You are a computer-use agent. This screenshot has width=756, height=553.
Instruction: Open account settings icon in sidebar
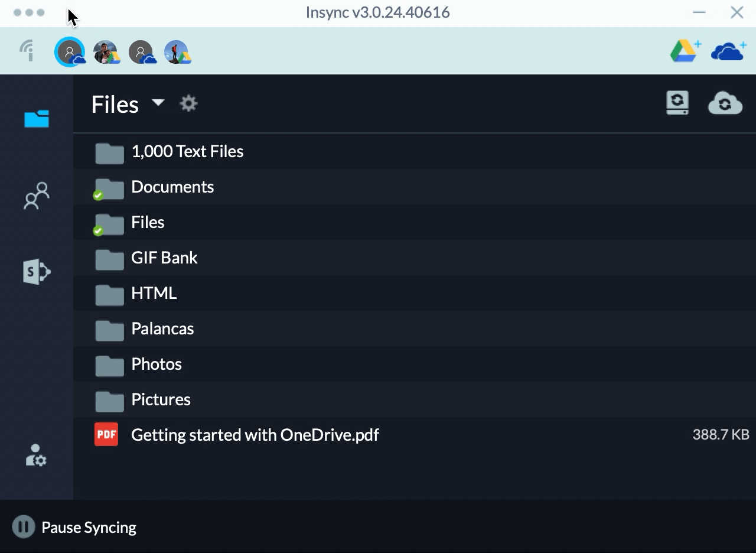pos(36,456)
